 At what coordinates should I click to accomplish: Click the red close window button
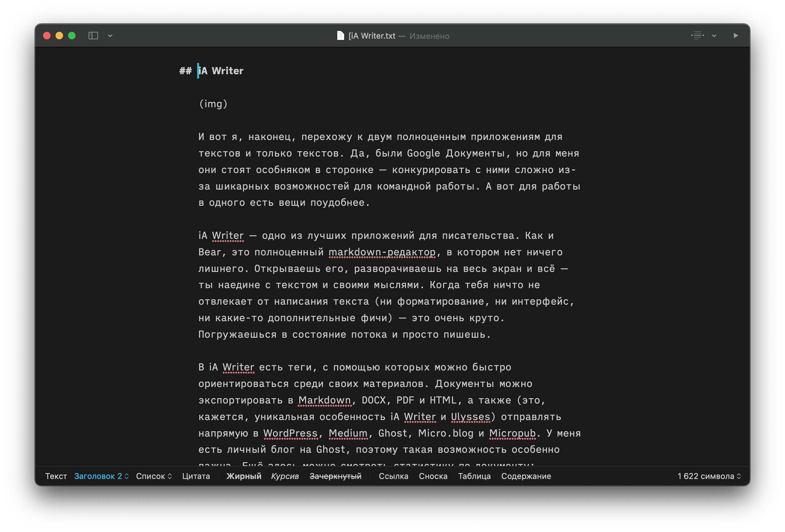pos(47,36)
